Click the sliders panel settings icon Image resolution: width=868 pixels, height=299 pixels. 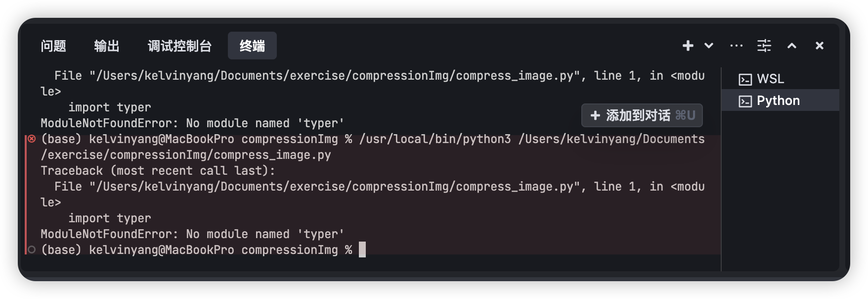pyautogui.click(x=764, y=46)
